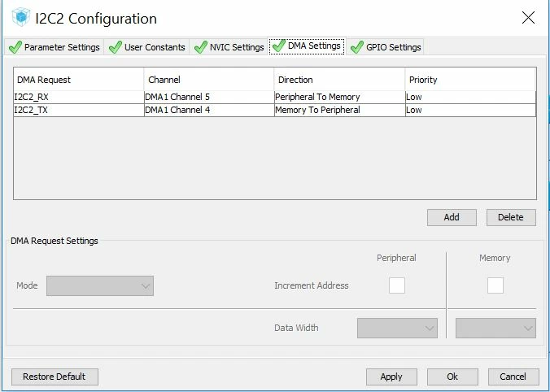Screen dimensions: 550x392
Task: Click the Memory To Peripheral direction cell
Action: tap(339, 110)
